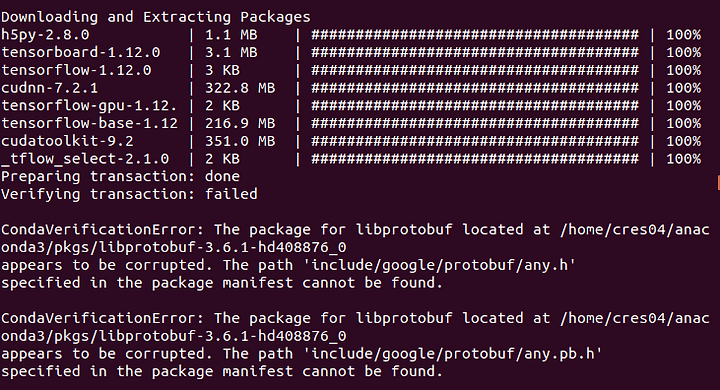
Task: Click the 'include/google/protobuf/any.h' path
Action: (443, 265)
